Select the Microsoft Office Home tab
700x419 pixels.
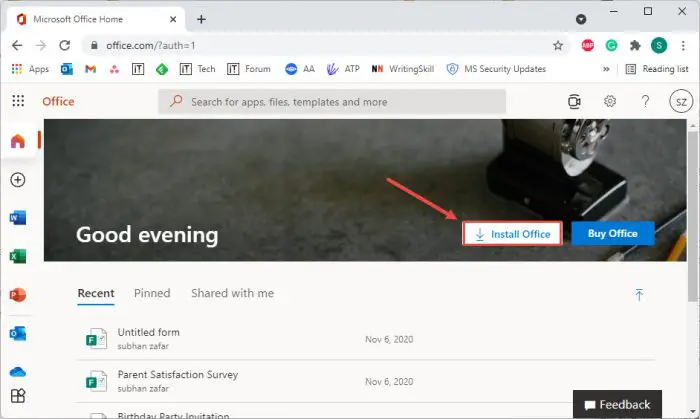[x=96, y=19]
